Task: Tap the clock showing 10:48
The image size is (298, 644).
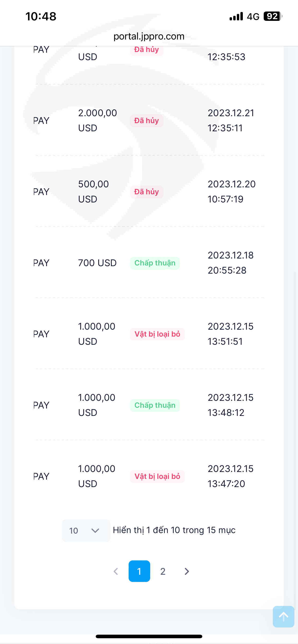Action: point(41,17)
